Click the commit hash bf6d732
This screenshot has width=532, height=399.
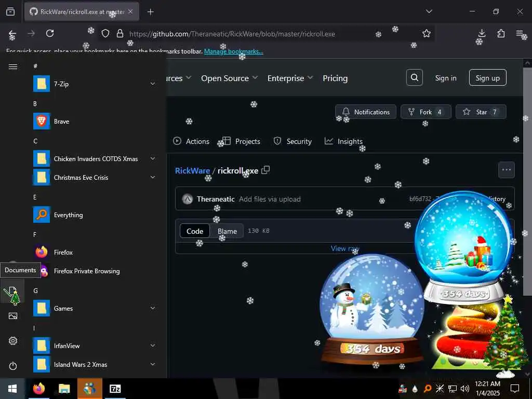coord(420,199)
